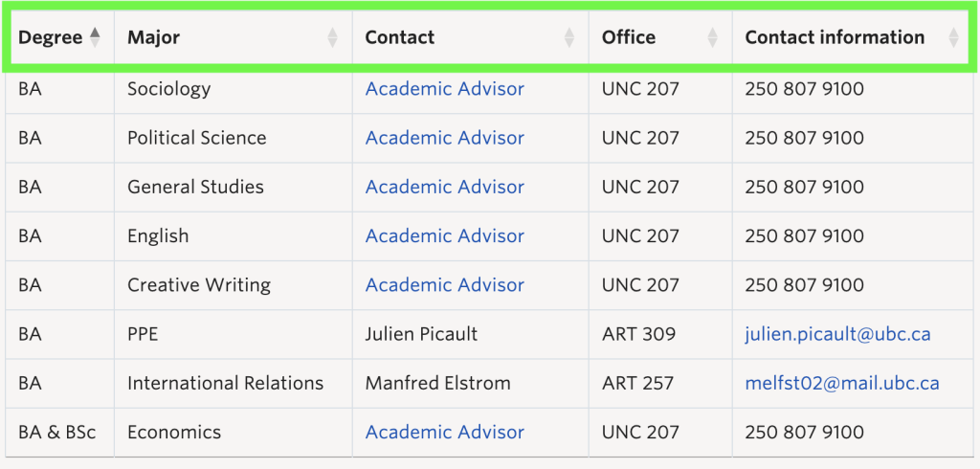Click sort arrows in Office header
980x469 pixels.
[712, 37]
